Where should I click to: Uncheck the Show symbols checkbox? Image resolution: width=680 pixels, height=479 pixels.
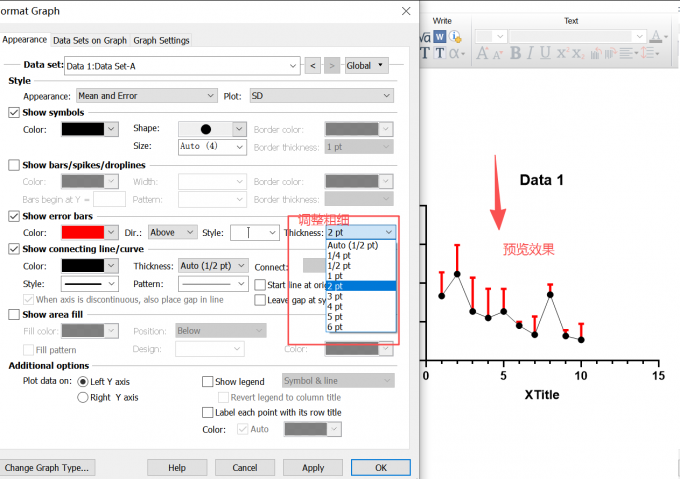pos(14,112)
